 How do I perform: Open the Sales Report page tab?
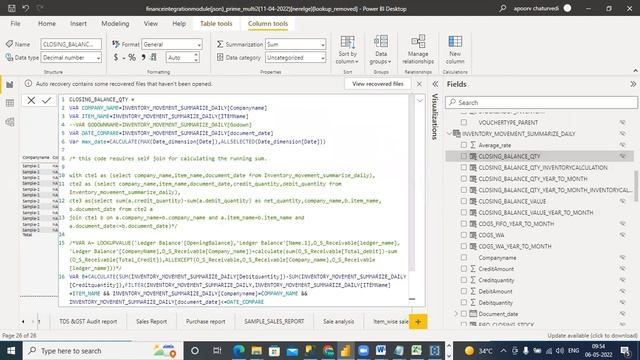tap(151, 322)
